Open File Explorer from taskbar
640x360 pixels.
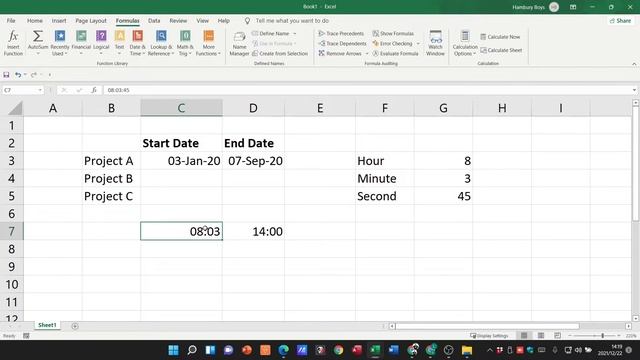pyautogui.click(x=467, y=350)
